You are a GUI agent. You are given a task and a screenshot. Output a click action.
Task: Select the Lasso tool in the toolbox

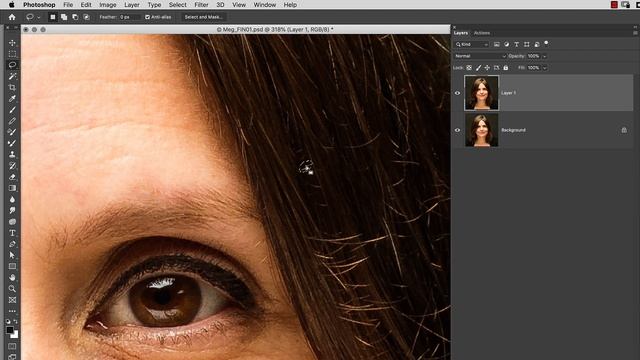12,65
